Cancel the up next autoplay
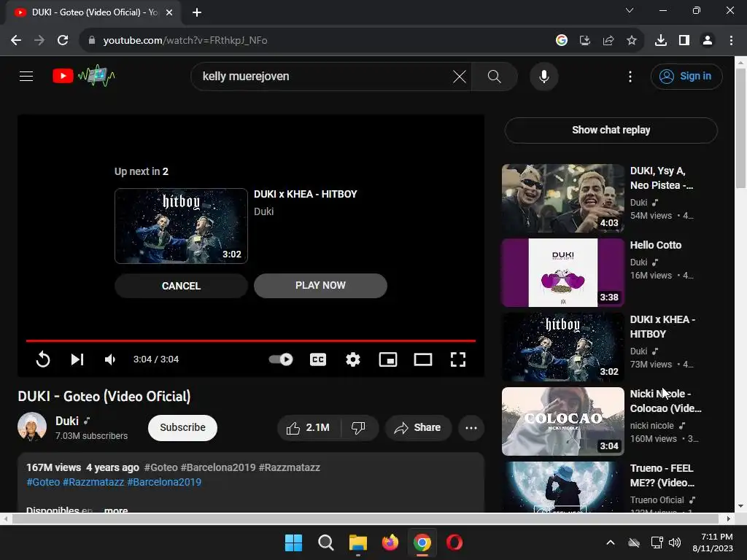Image resolution: width=747 pixels, height=560 pixels. pos(181,286)
